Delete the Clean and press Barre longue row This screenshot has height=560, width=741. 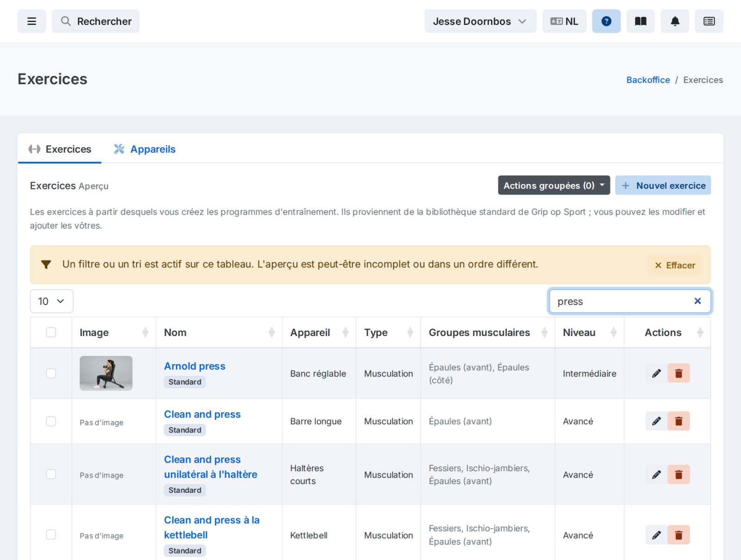pos(678,421)
